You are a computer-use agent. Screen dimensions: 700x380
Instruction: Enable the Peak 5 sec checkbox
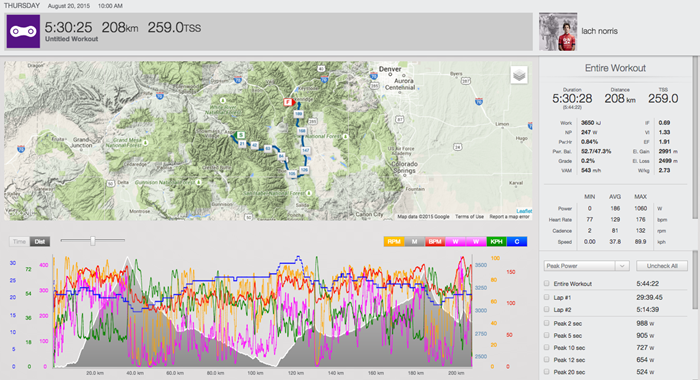[x=547, y=335]
